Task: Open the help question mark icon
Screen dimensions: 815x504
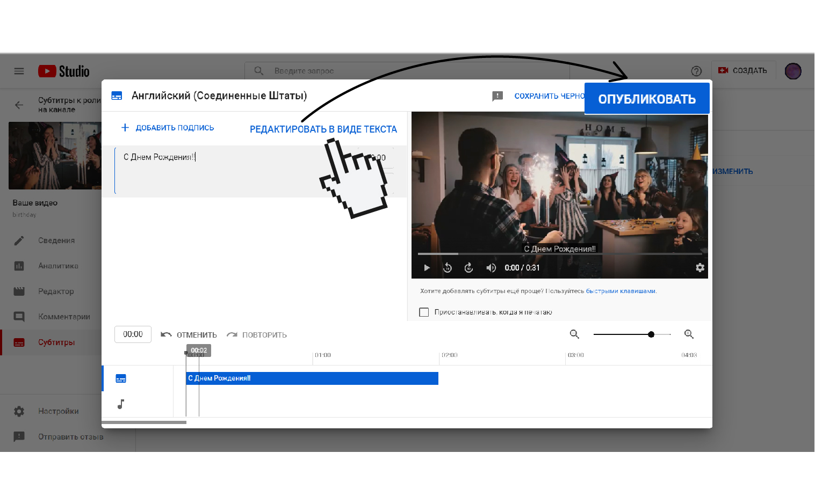Action: click(696, 71)
